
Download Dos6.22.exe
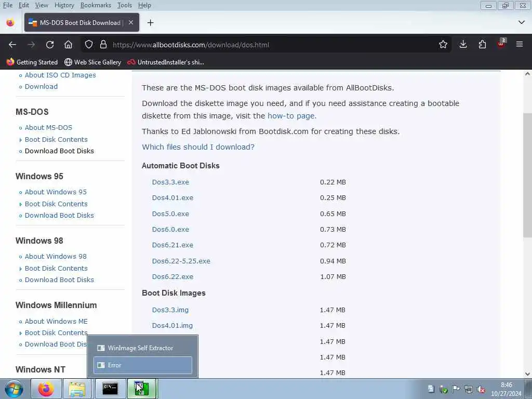click(172, 277)
